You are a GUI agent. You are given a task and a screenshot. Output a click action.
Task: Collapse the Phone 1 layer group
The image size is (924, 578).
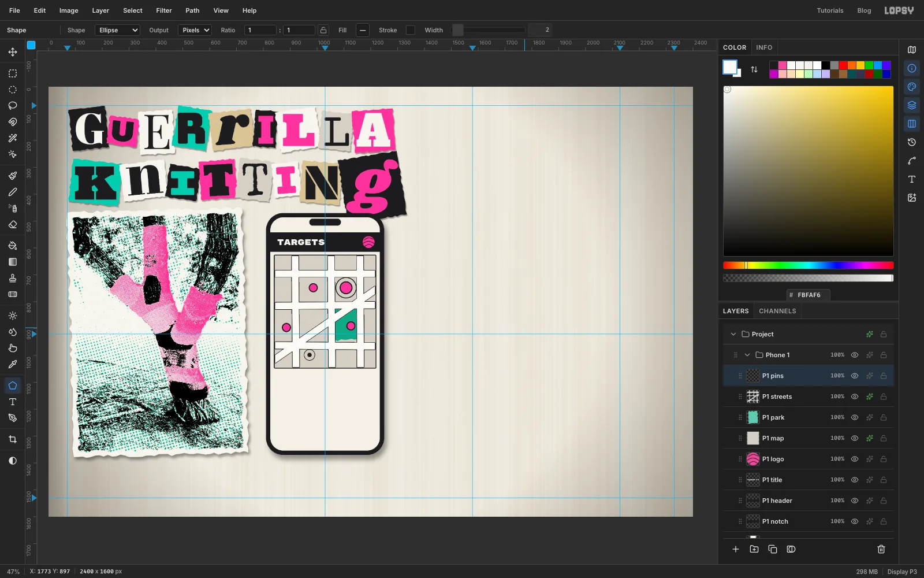point(747,355)
